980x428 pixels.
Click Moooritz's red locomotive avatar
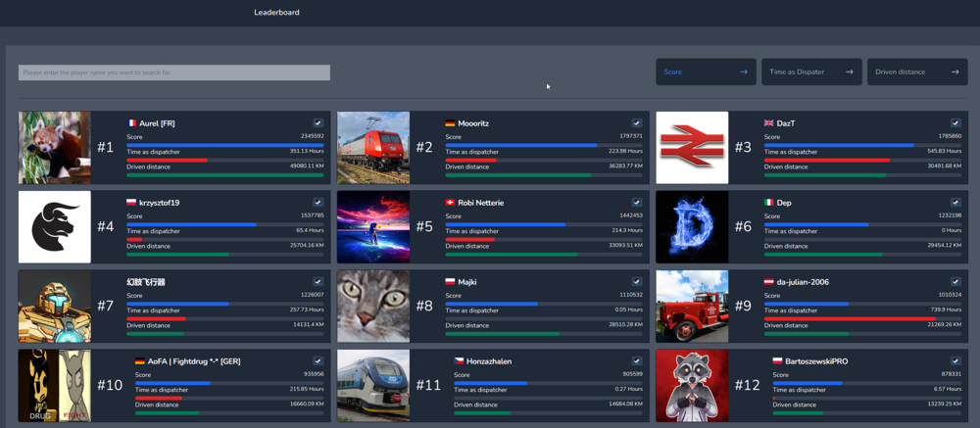point(373,148)
